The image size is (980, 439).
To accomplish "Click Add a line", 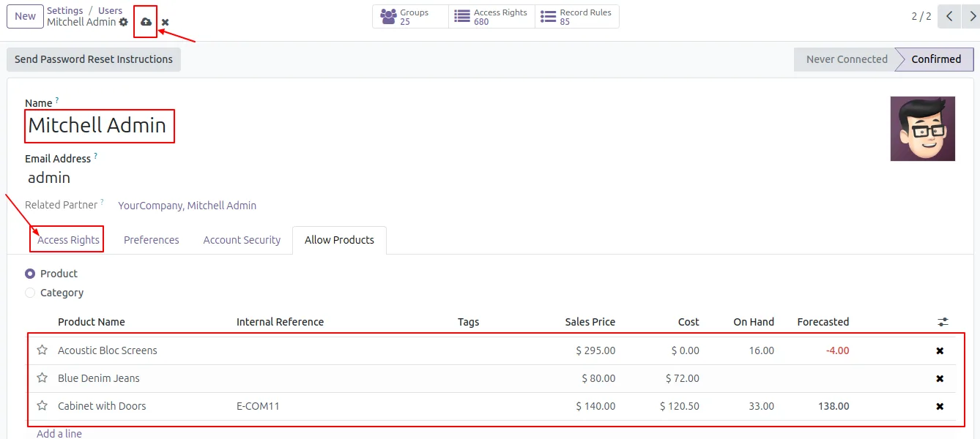I will coord(59,433).
